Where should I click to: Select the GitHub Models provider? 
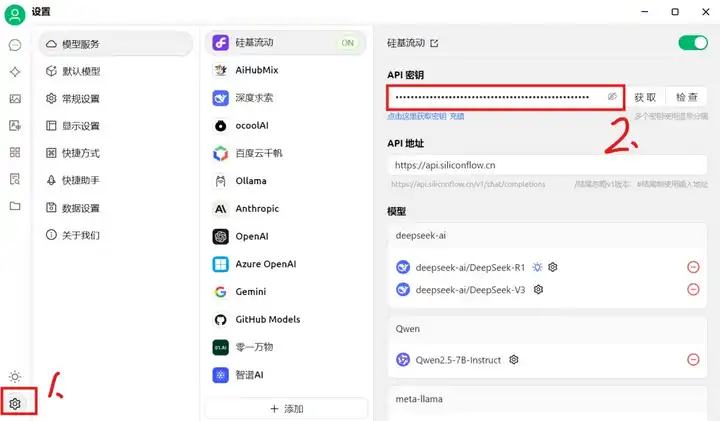pyautogui.click(x=285, y=320)
